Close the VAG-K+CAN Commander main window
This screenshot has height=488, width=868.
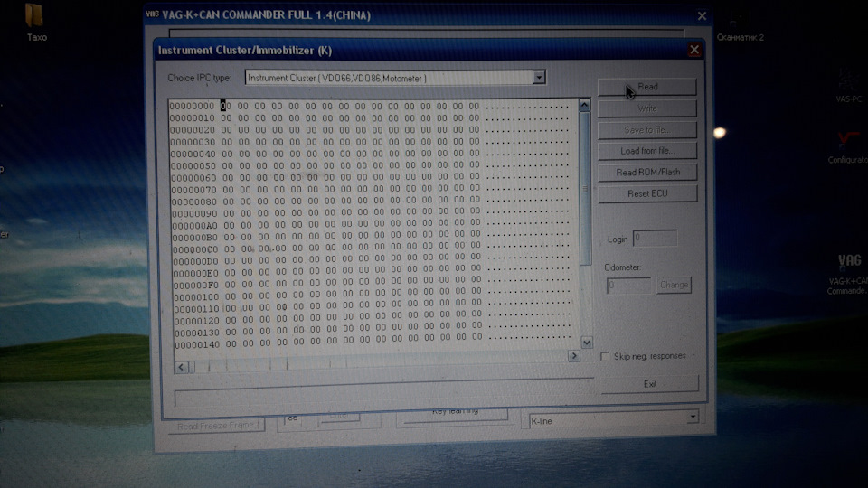702,16
